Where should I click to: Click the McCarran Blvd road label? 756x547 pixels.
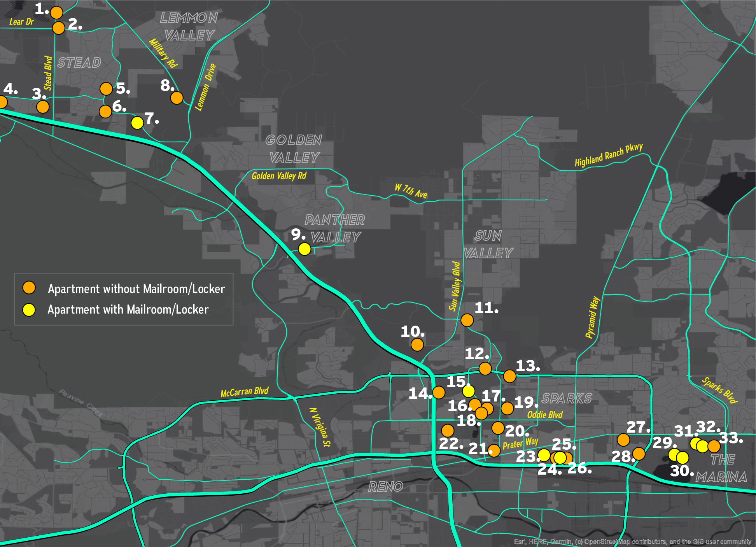coord(244,392)
